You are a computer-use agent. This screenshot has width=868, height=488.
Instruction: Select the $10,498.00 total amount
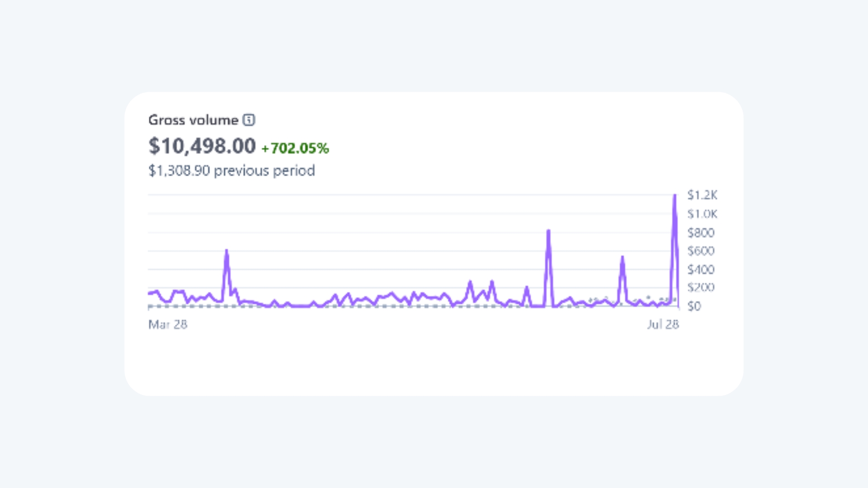pos(202,146)
